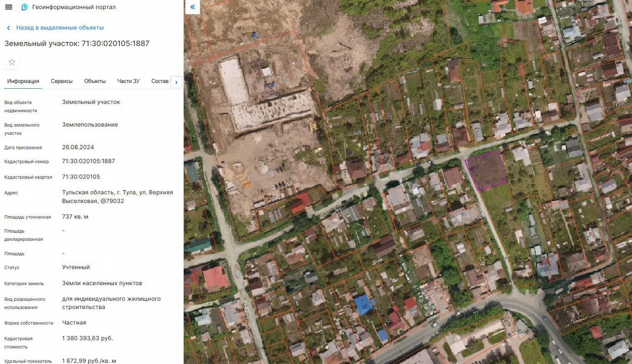
Task: Open the Объекты tab
Action: (x=95, y=81)
